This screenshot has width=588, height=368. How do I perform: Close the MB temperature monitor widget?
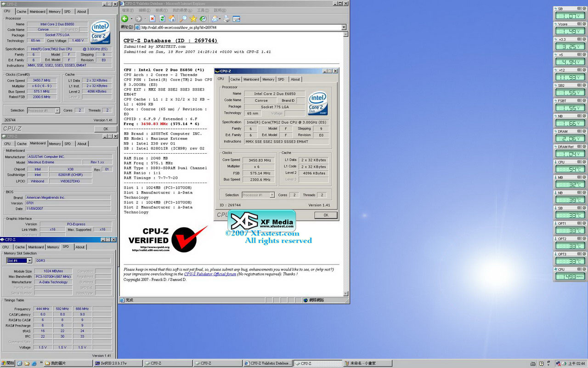584,178
